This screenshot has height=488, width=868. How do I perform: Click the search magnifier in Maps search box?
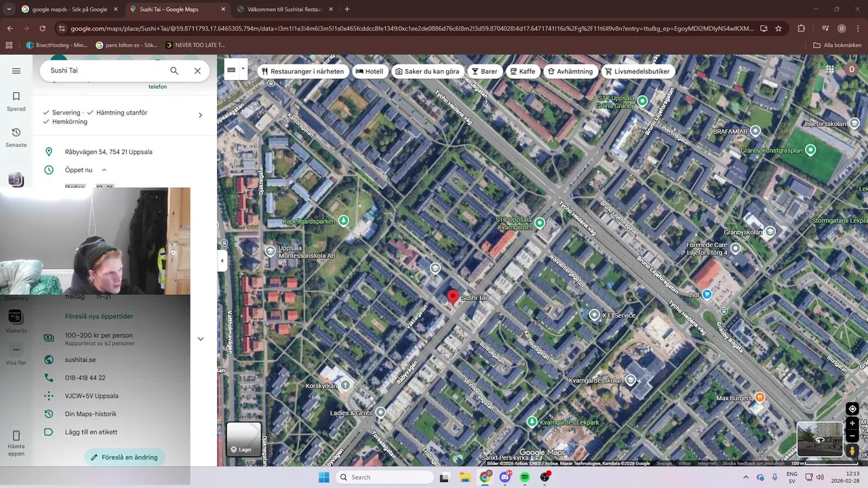[174, 70]
